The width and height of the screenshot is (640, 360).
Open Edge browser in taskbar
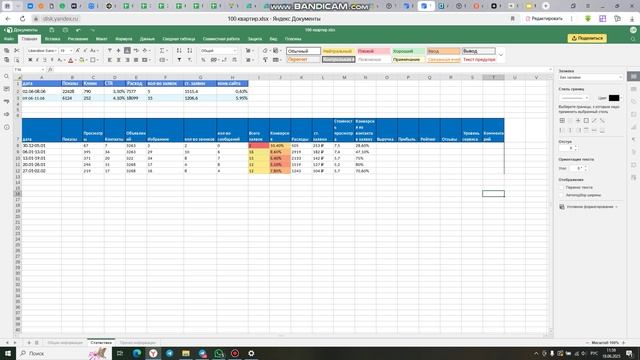(x=137, y=353)
